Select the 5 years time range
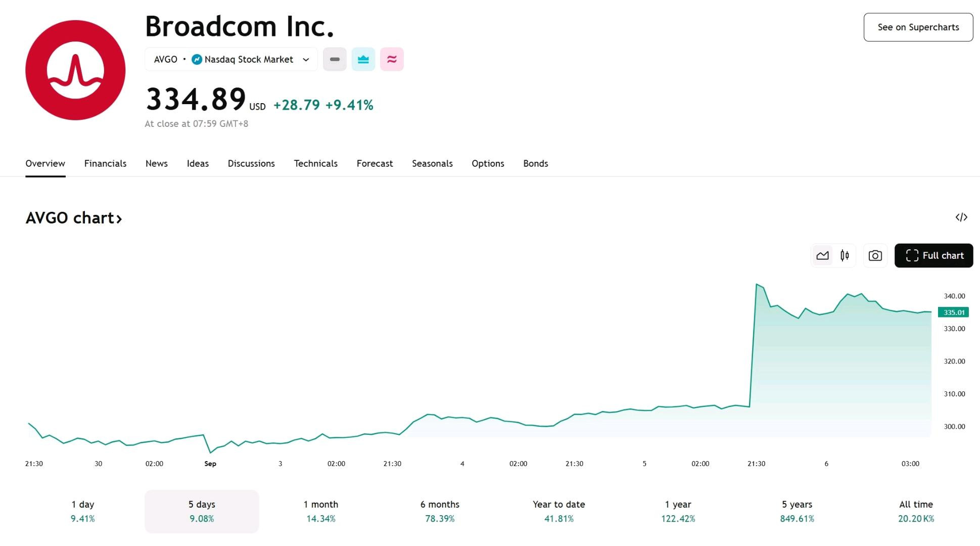The image size is (980, 546). [797, 511]
